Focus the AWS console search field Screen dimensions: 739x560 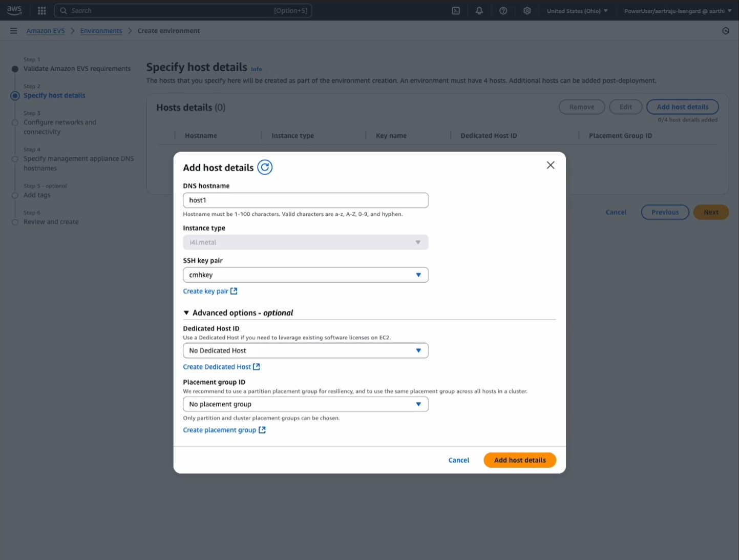coord(183,11)
